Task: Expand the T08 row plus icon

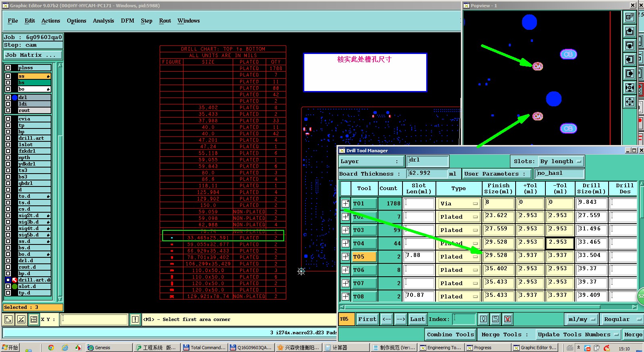Action: click(x=346, y=296)
